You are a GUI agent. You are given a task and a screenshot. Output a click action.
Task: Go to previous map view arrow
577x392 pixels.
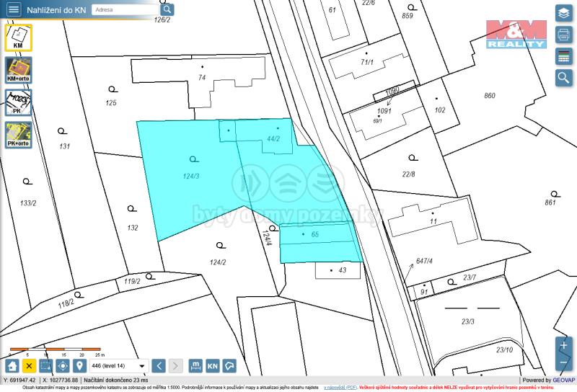pos(159,366)
